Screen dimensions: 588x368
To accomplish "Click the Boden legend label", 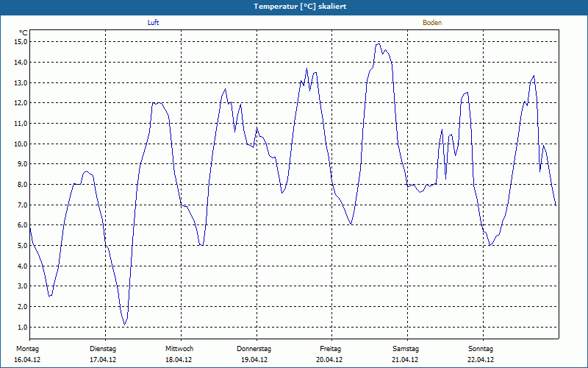I will (432, 23).
